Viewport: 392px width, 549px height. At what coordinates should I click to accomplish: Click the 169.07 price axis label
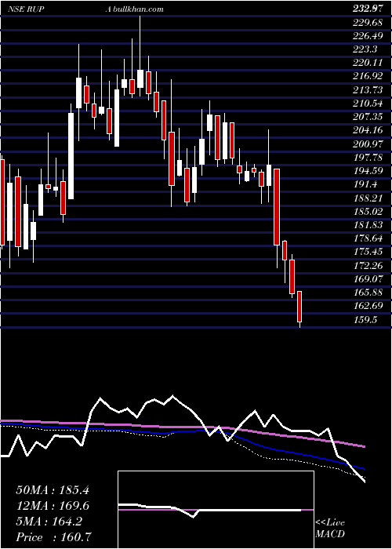(x=368, y=279)
